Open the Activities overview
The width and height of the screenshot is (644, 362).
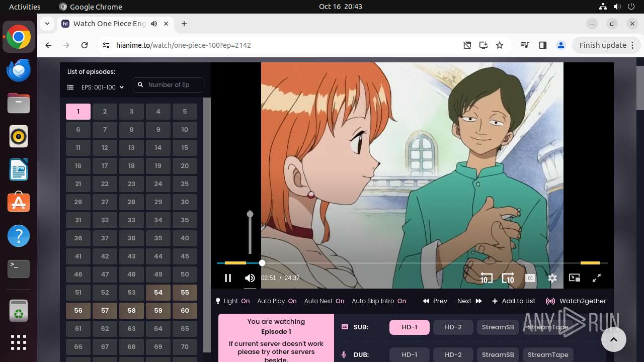25,7
